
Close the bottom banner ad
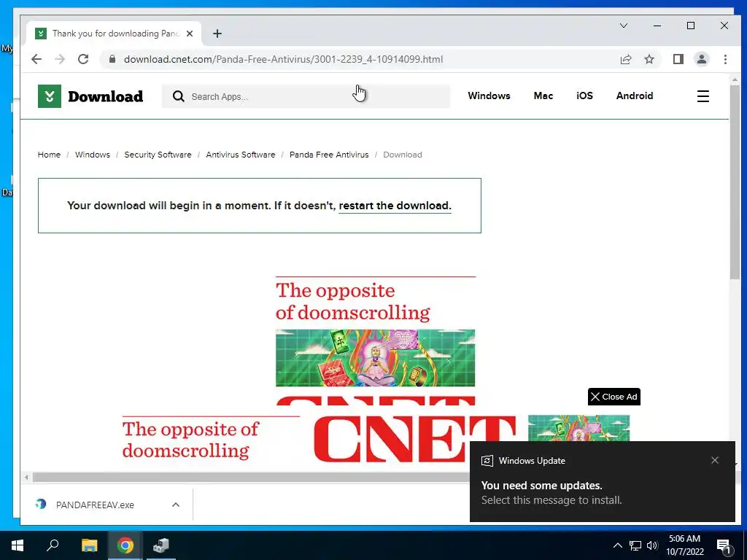[x=614, y=397]
